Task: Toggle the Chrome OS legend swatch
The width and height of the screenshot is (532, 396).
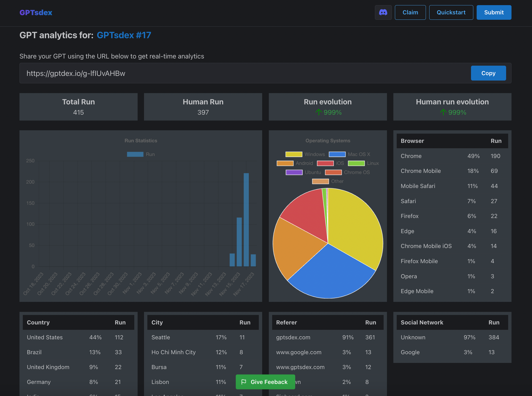Action: click(x=333, y=172)
